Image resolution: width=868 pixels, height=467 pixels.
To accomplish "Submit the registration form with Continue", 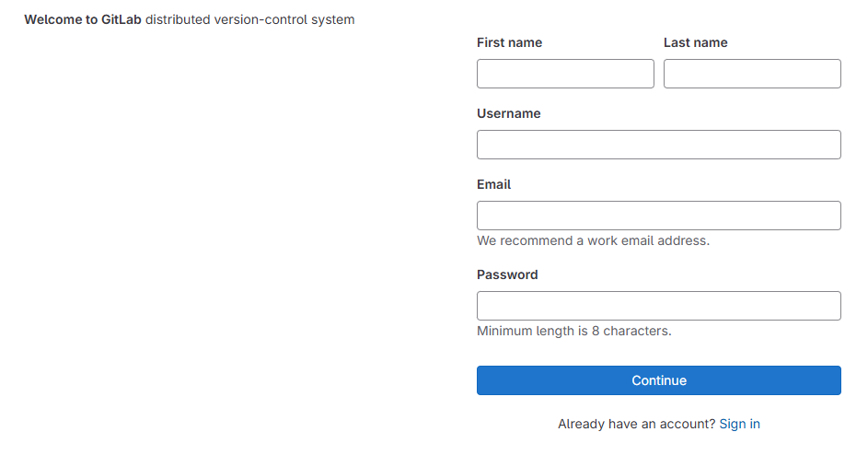I will (x=658, y=380).
